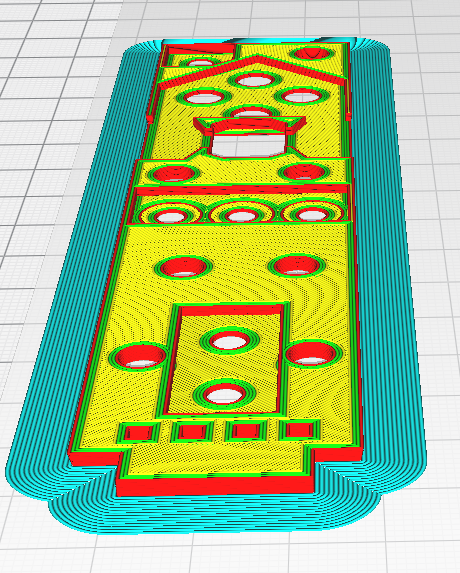
Task: Click the lower hole inside the raised rectangular frame
Action: (224, 395)
